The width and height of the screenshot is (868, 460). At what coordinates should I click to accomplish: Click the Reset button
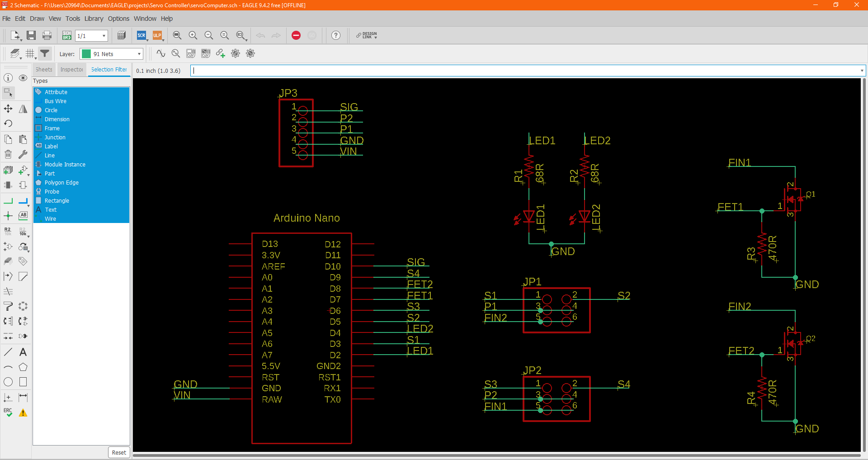coord(119,452)
